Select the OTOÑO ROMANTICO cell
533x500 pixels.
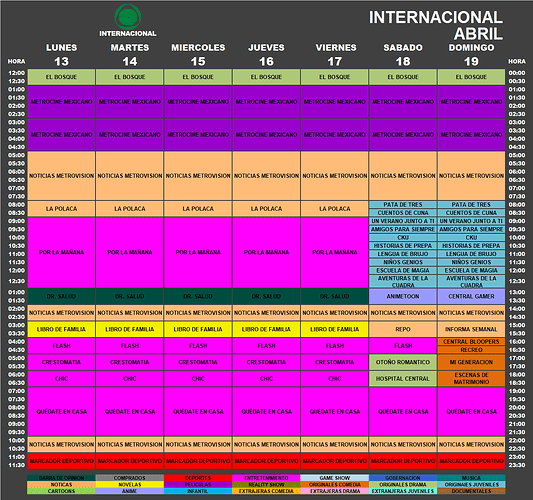(x=403, y=362)
